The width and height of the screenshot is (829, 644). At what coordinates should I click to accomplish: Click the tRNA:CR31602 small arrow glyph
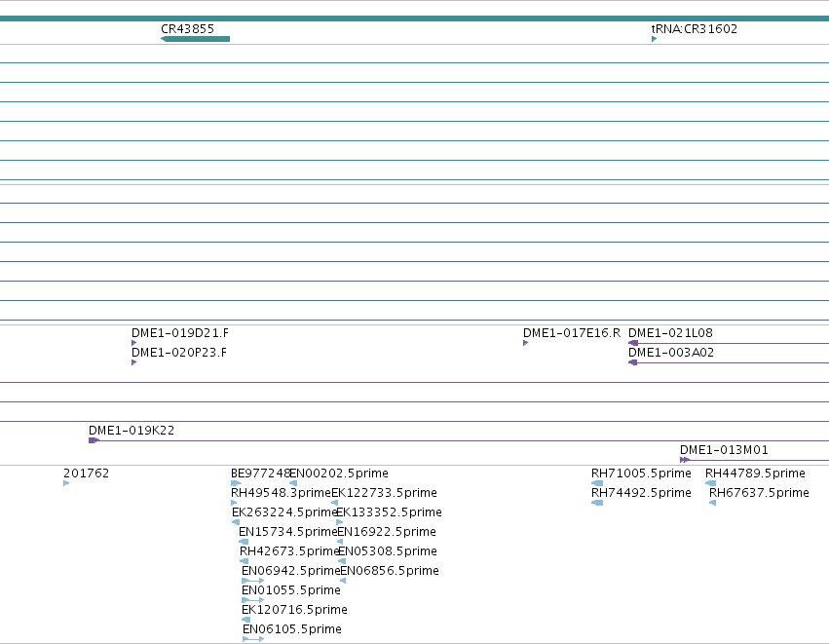[x=654, y=39]
